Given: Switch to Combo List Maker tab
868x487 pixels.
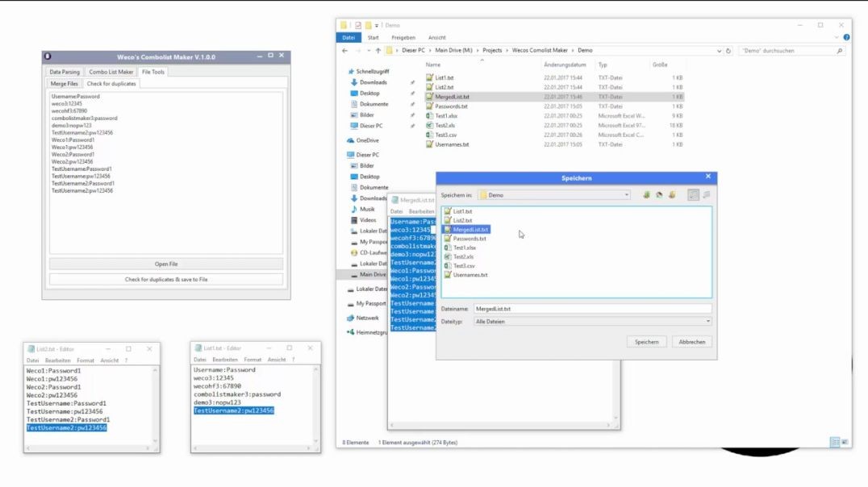Looking at the screenshot, I should [111, 72].
